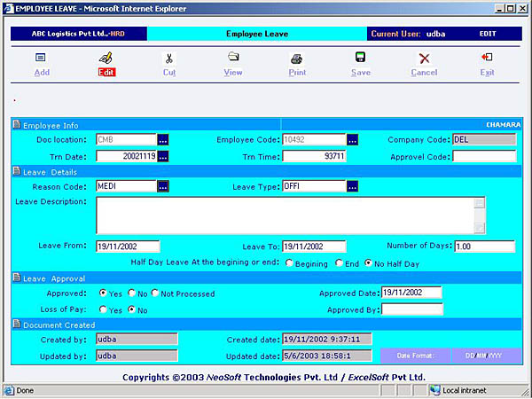Image resolution: width=532 pixels, height=399 pixels.
Task: Click the Updated date field
Action: tap(327, 356)
